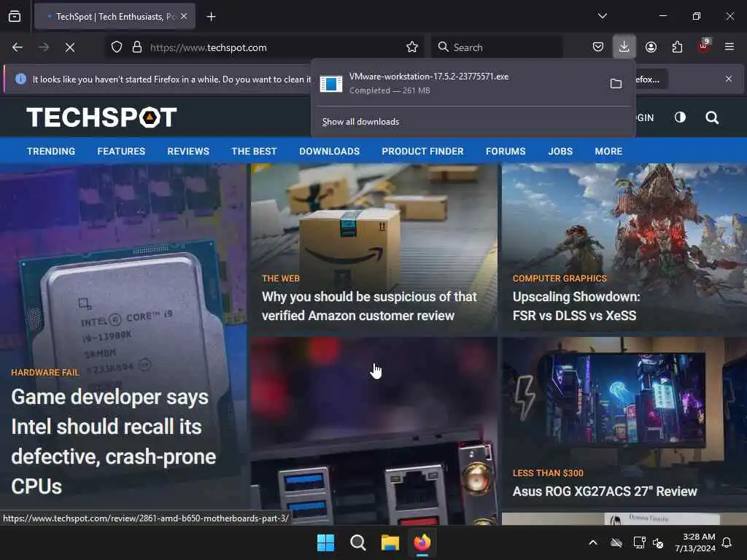The image size is (747, 560).
Task: Click LESS THAN $300 label
Action: point(548,472)
